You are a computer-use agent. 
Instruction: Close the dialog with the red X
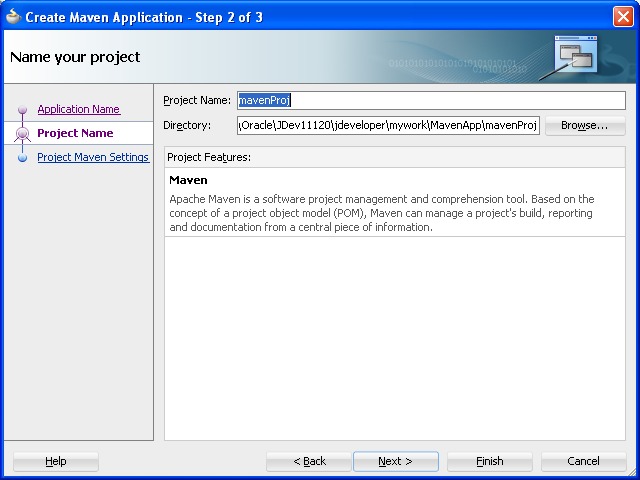[x=623, y=17]
